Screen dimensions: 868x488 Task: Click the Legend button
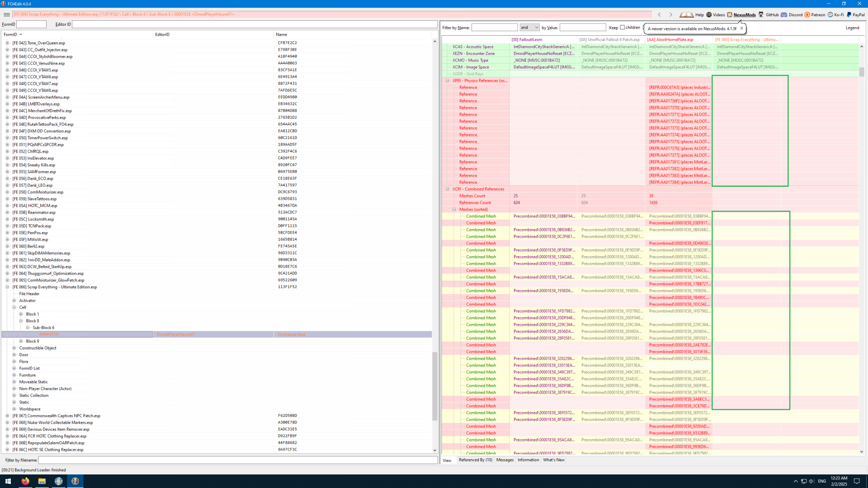coord(852,28)
